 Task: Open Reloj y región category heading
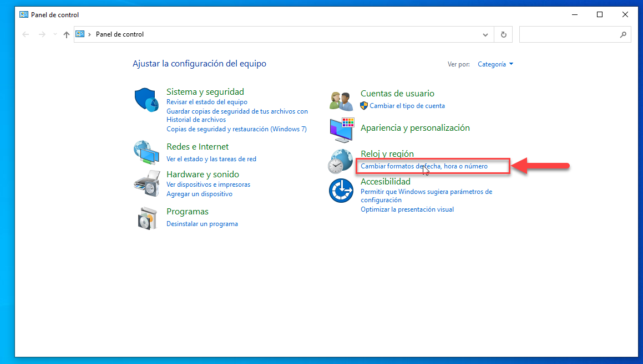coord(387,153)
